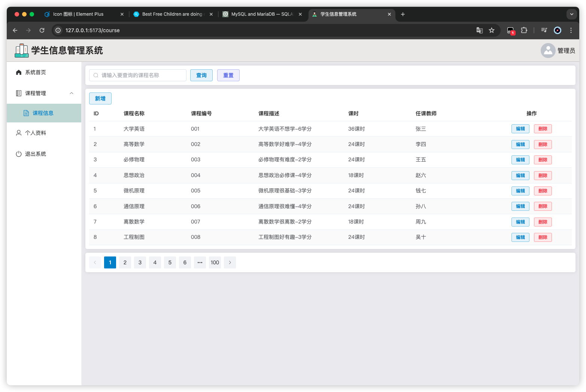Screen dimensions: 586x392
Task: Open a new browser tab
Action: 403,14
